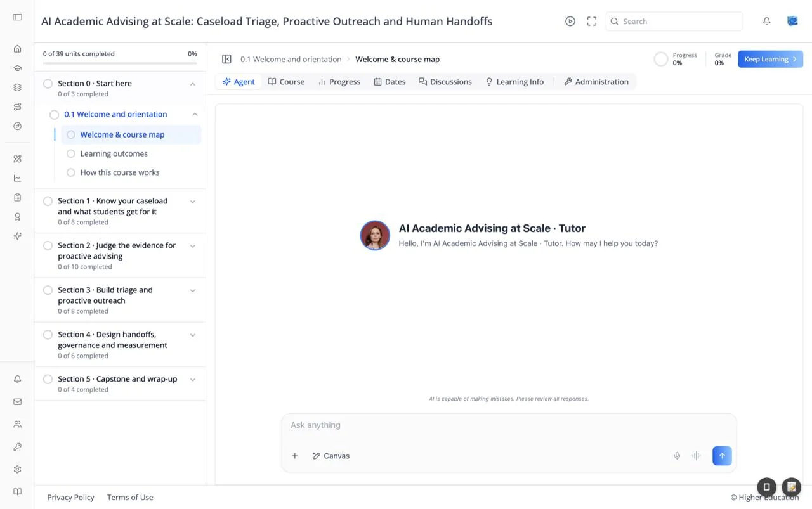Click the completion circle for Section 5
The width and height of the screenshot is (812, 509).
point(48,379)
